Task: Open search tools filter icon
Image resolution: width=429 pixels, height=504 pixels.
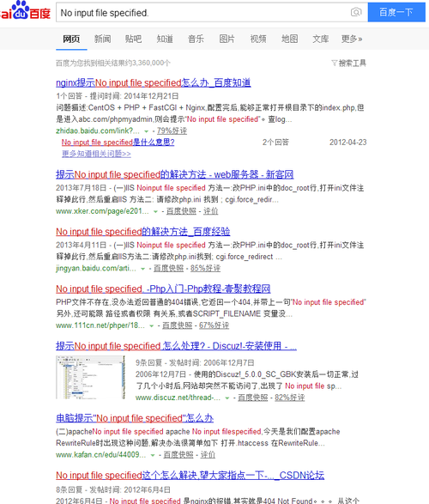Action: (335, 63)
